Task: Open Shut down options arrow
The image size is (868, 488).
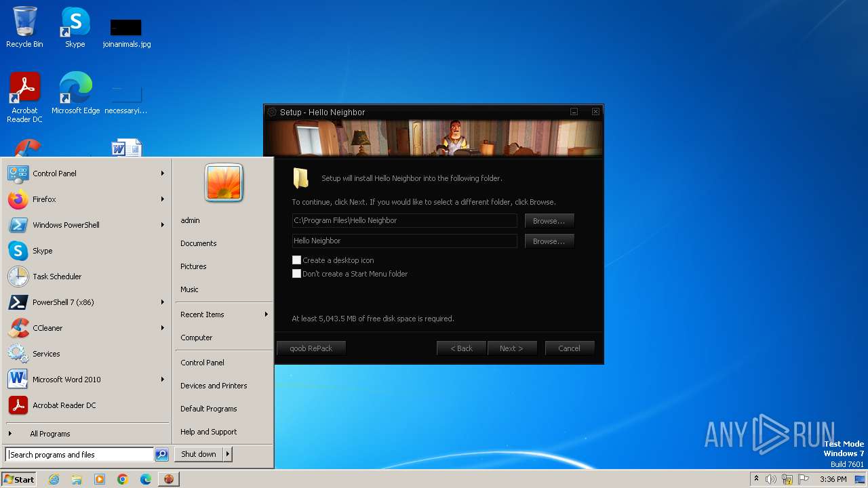Action: coord(228,454)
